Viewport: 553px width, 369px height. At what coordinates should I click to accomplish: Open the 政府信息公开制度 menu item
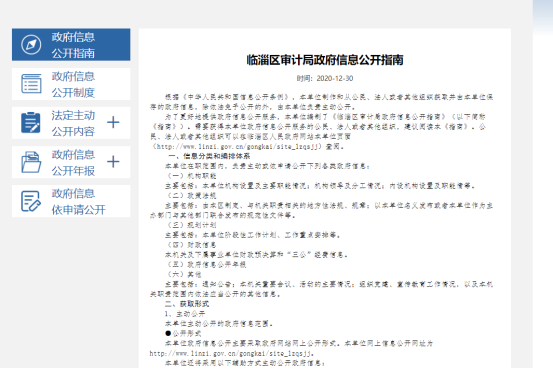coord(71,84)
